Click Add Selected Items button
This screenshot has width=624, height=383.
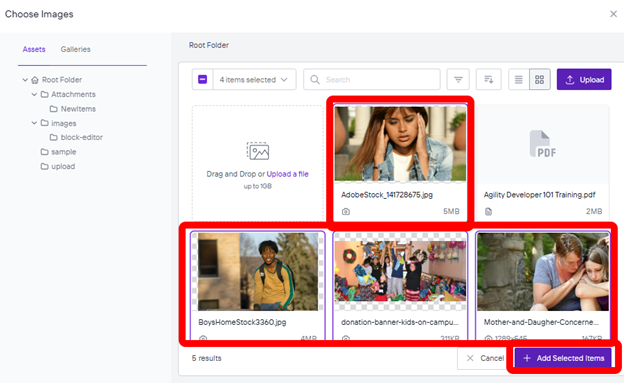[563, 358]
